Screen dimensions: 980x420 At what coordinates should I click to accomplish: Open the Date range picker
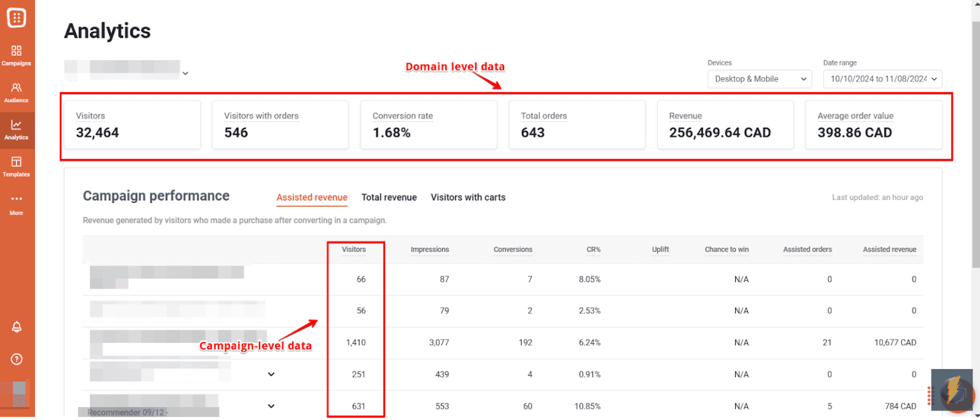pyautogui.click(x=882, y=79)
